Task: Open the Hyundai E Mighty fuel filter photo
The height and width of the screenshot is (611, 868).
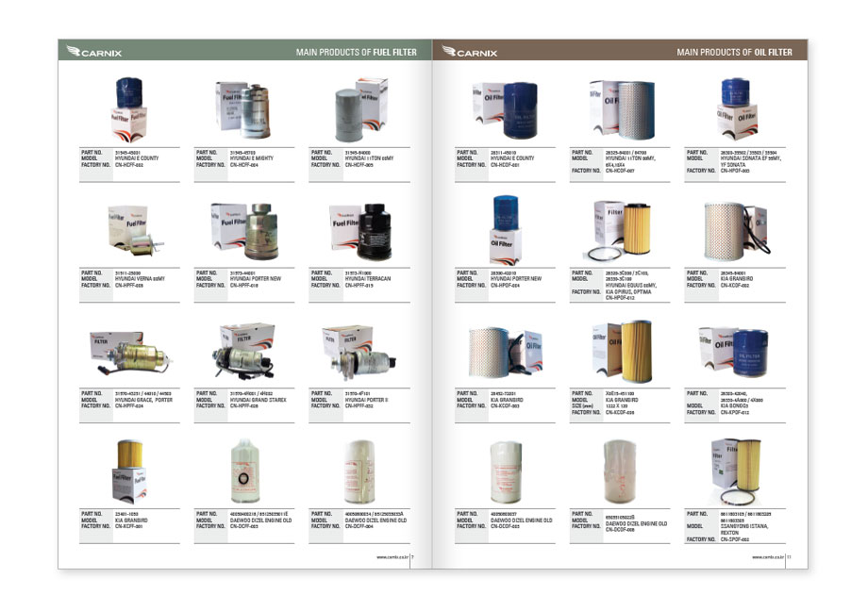Action: [x=243, y=110]
